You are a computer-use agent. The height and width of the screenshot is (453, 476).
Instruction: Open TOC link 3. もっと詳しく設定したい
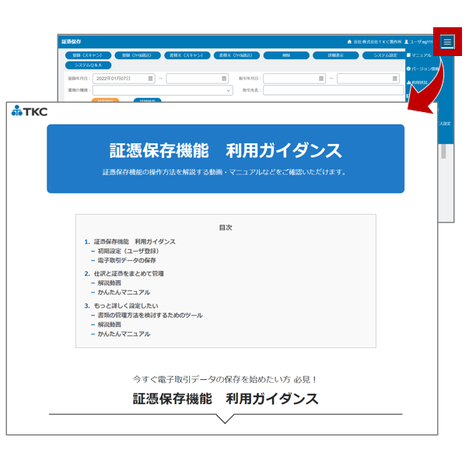point(121,306)
